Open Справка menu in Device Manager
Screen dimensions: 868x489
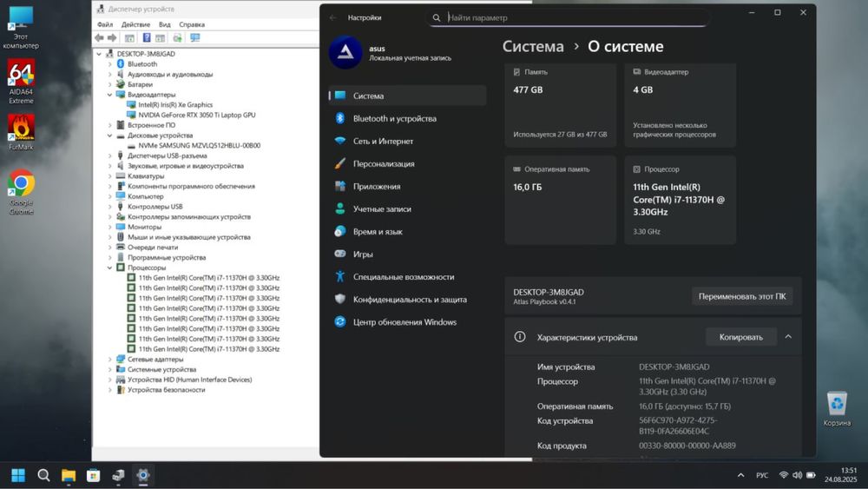[x=192, y=24]
